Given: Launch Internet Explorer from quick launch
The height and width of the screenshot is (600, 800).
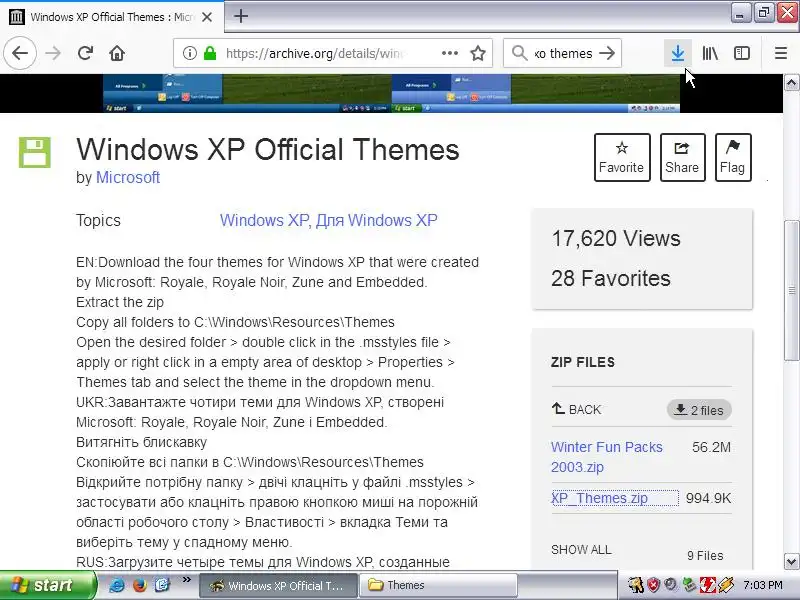Looking at the screenshot, I should [117, 585].
